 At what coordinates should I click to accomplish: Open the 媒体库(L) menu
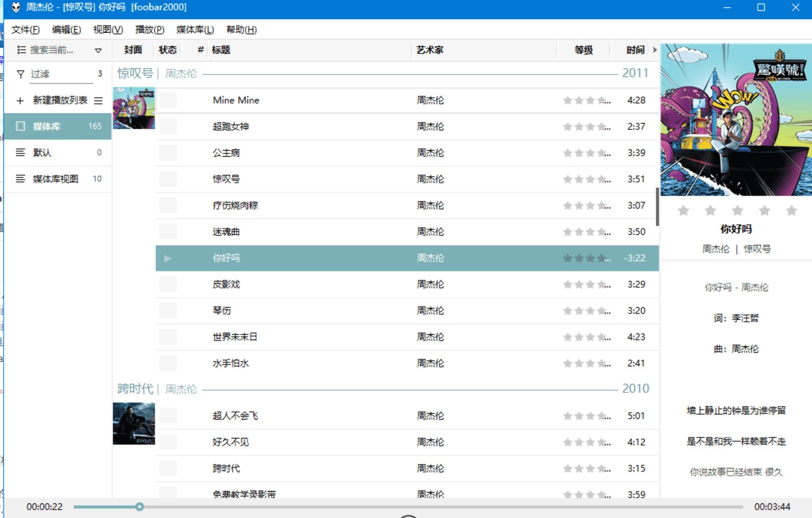(x=195, y=30)
